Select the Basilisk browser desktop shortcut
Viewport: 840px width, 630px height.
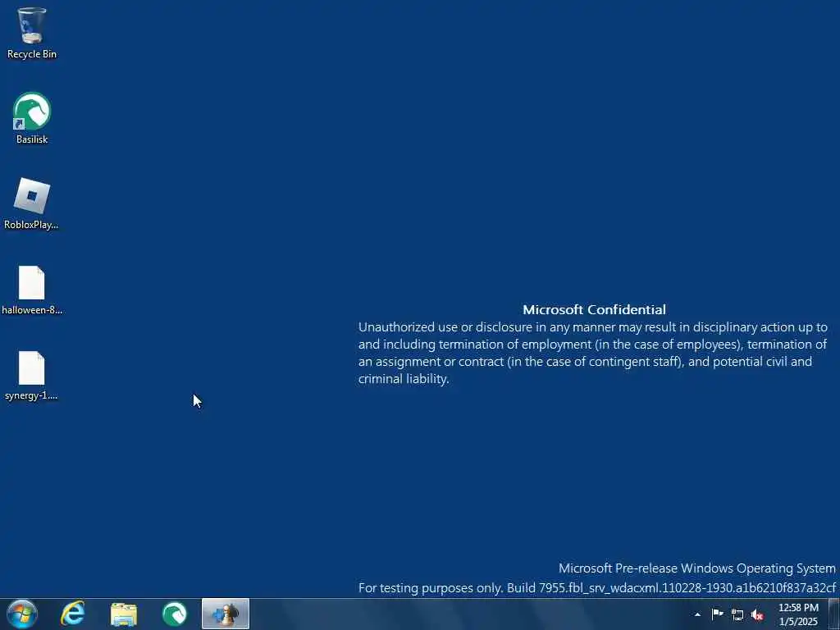[32, 118]
